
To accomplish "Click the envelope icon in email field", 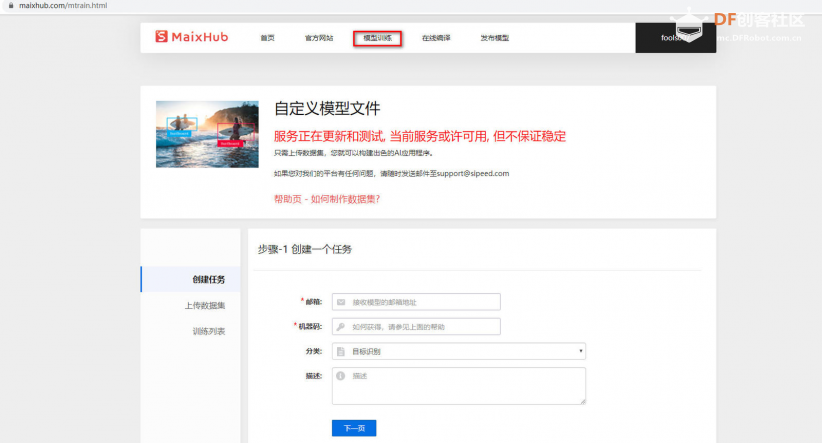I will click(x=341, y=302).
